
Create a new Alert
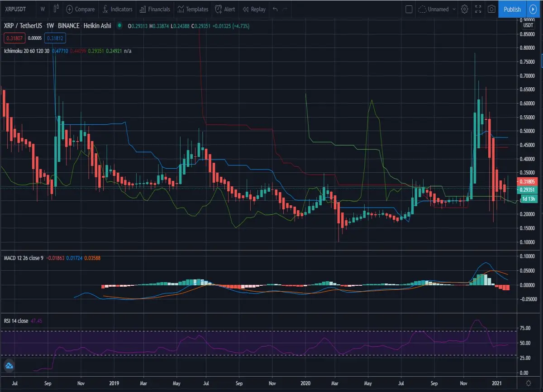(225, 9)
